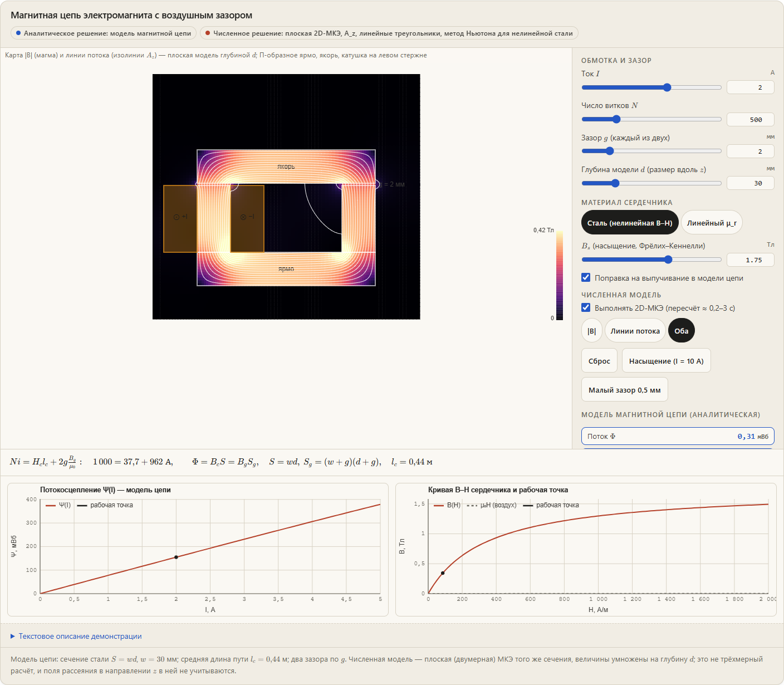Click the black operating point on Ψ(I) curve
This screenshot has width=784, height=685.
click(x=176, y=557)
